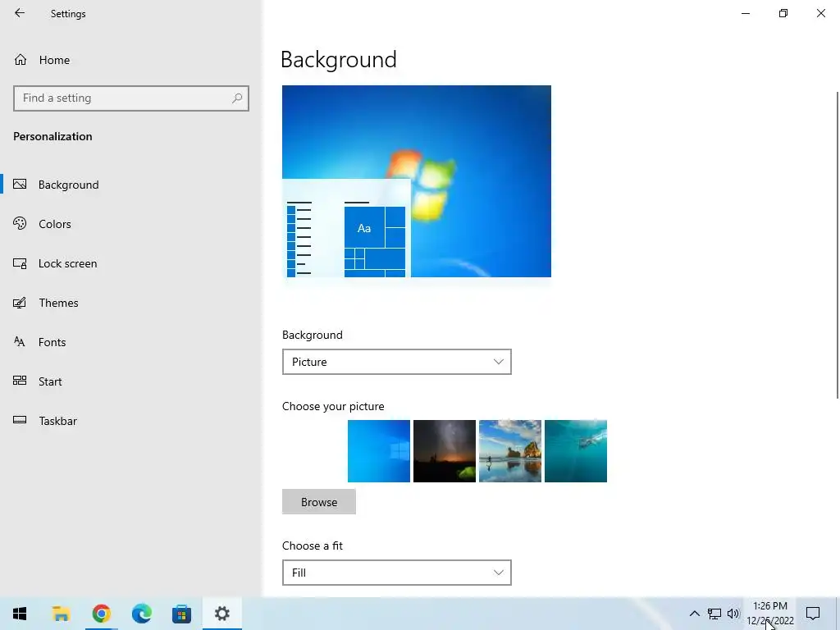Choose the beach rocks wallpaper thumbnail
The height and width of the screenshot is (630, 840).
click(510, 451)
